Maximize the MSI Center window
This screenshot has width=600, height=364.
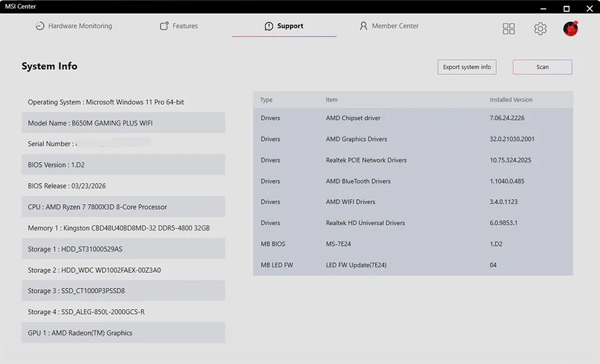coord(566,8)
